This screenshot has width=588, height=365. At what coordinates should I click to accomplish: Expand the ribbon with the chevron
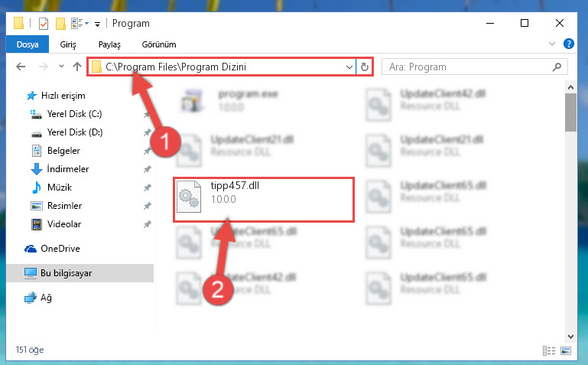click(551, 44)
